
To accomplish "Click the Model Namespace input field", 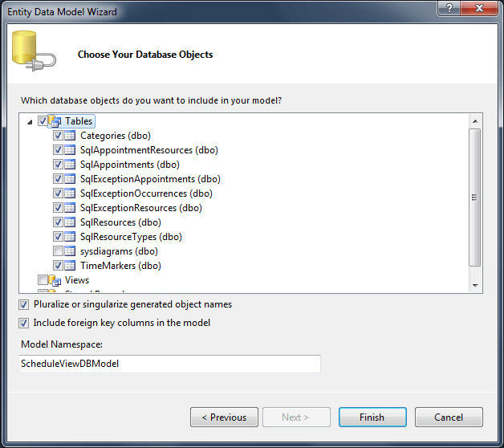I will (x=169, y=364).
